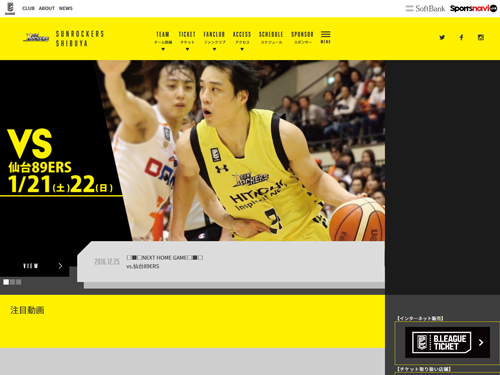This screenshot has width=500, height=375.
Task: Open the Sportsnavi logo link
Action: (473, 8)
